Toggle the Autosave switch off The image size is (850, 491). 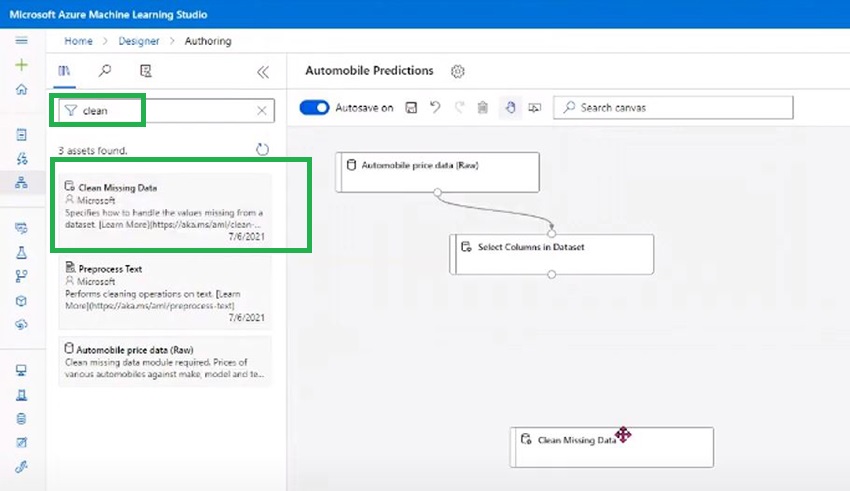pos(314,108)
